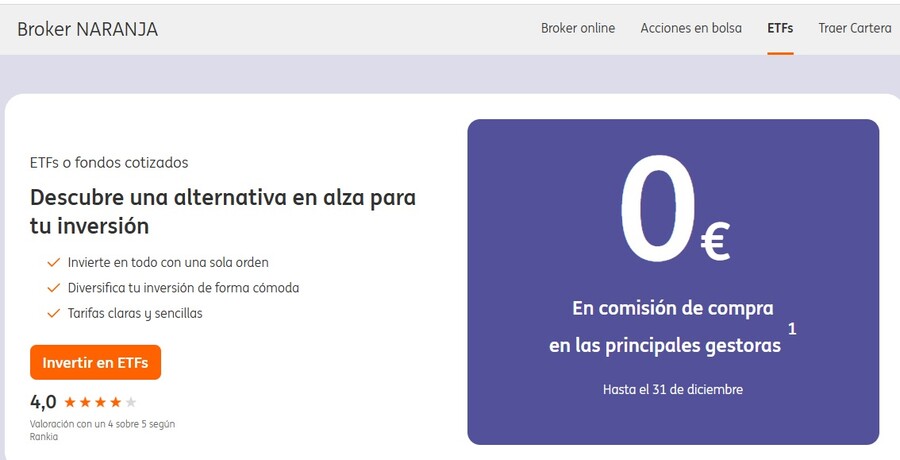This screenshot has height=460, width=900.
Task: Click 'en las principales gestoras' text
Action: [x=665, y=346]
